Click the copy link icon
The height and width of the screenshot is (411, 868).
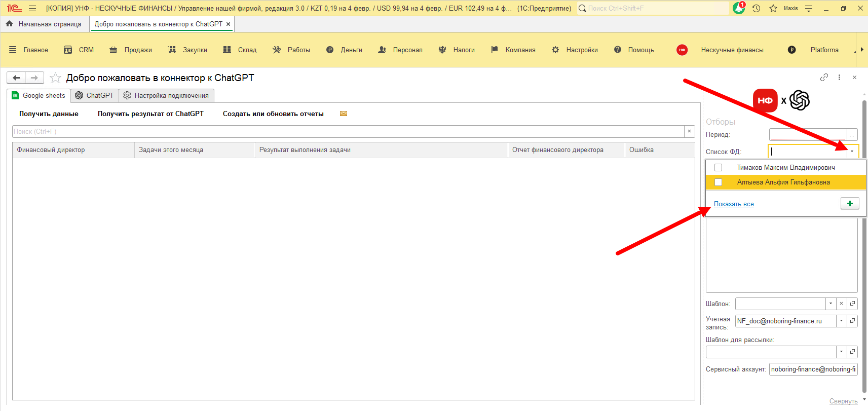824,78
